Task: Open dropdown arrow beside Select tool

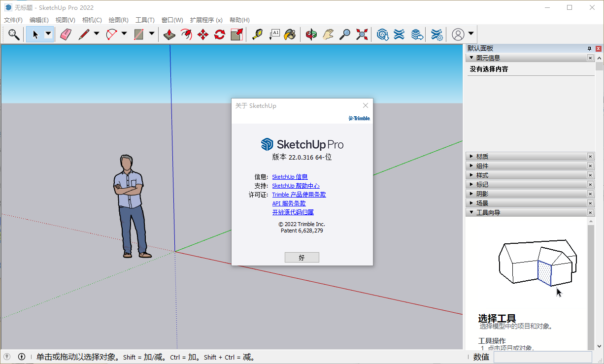Action: coord(48,34)
